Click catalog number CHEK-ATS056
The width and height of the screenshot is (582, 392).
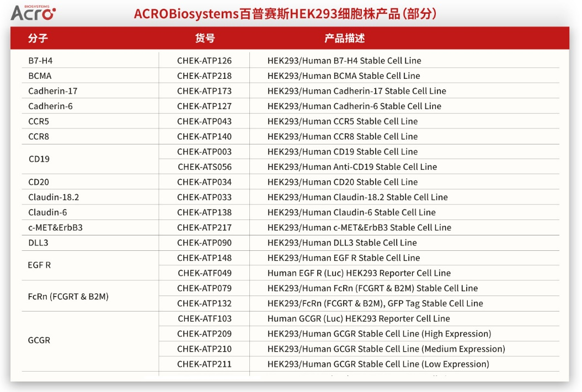pos(204,167)
